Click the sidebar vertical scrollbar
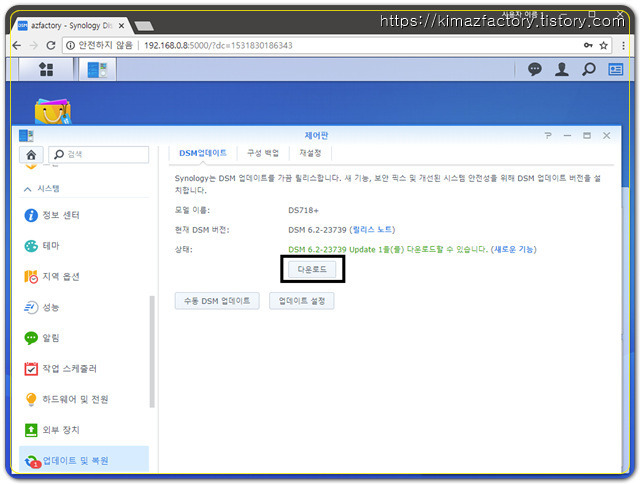Image resolution: width=640 pixels, height=484 pixels. pos(152,351)
